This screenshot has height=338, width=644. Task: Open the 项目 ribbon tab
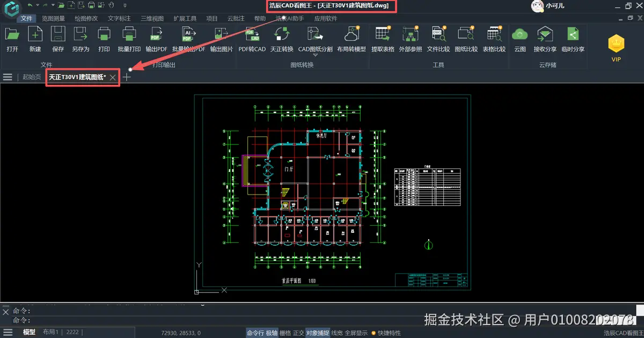point(212,18)
